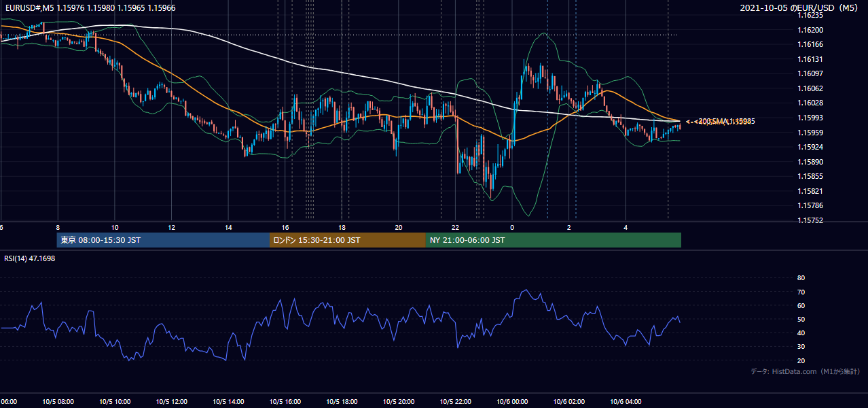This screenshot has width=868, height=408.
Task: Click the '2021-10-05 のEUR/USD (M5)' chart title
Action: point(800,7)
